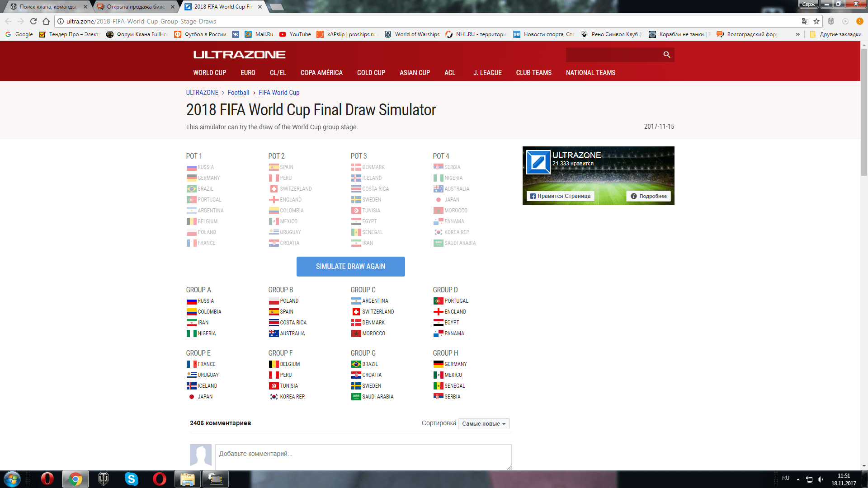The width and height of the screenshot is (868, 488).
Task: Reload the page with refresh icon
Action: coord(33,21)
